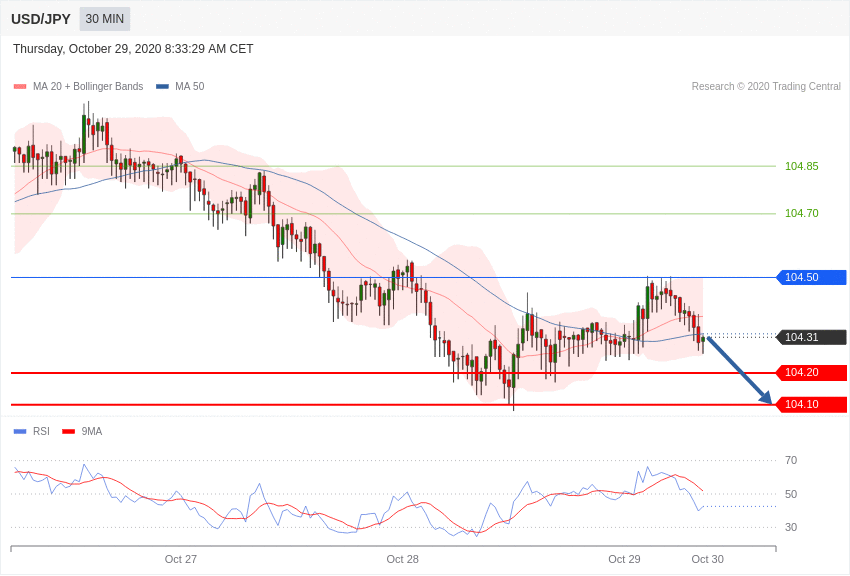Click the 104.85 resistance level label

(x=802, y=166)
